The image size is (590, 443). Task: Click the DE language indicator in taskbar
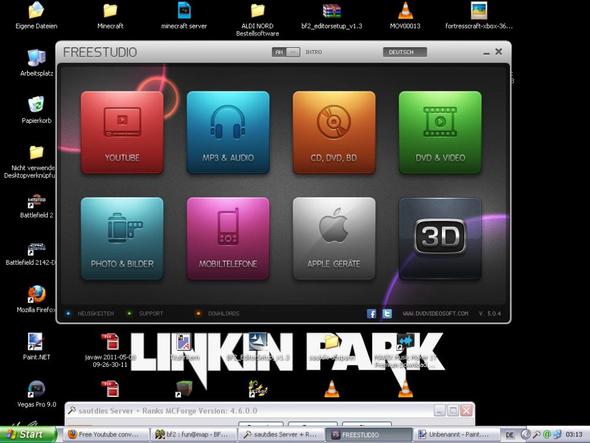(509, 435)
